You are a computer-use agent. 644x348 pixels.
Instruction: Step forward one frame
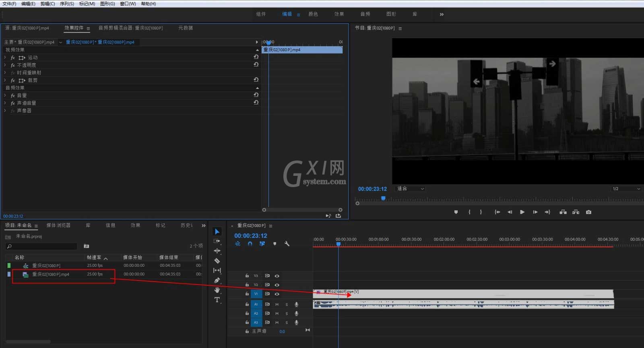click(x=535, y=212)
